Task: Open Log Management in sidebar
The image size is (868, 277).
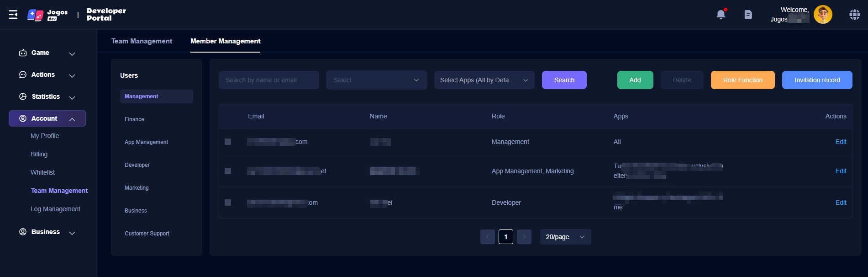Action: [x=55, y=209]
